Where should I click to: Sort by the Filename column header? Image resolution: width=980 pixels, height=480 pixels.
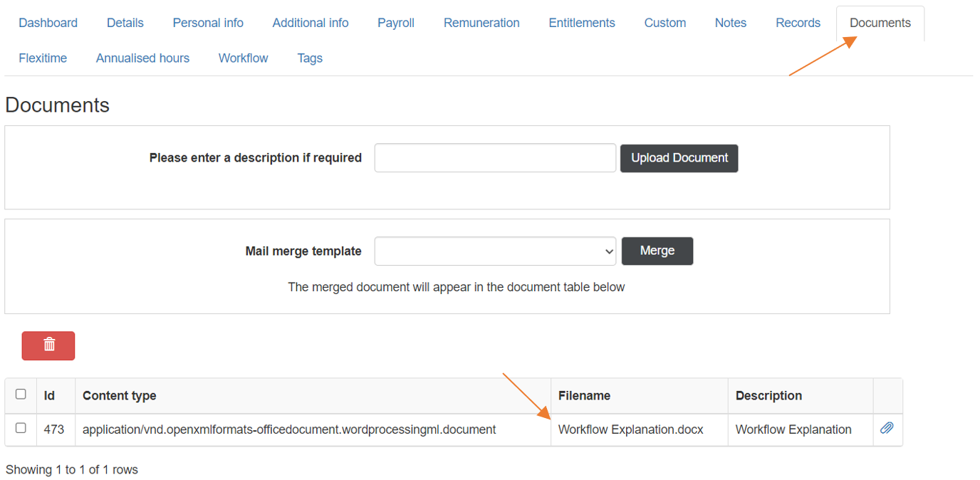pyautogui.click(x=639, y=396)
